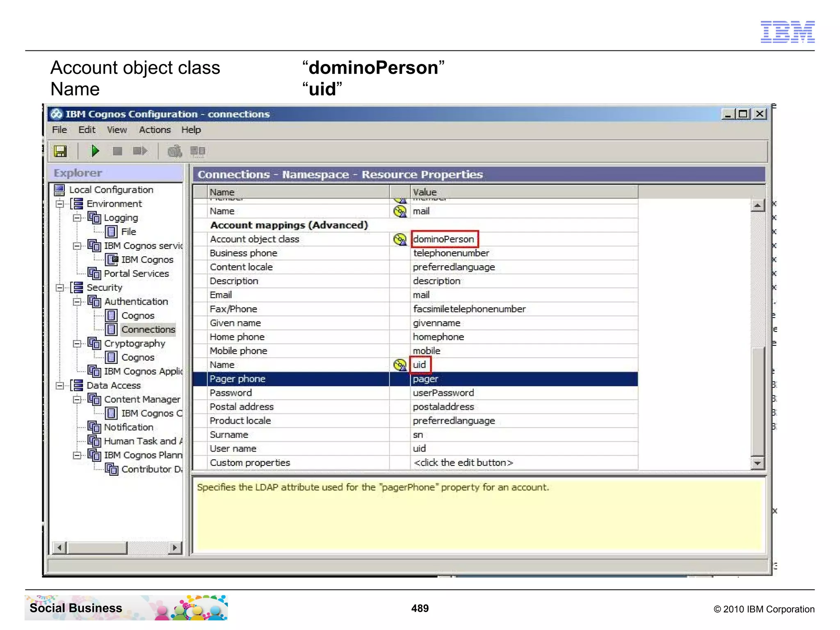Collapse the Environment tree node
Viewport: 840px width, 630px height.
click(x=60, y=204)
